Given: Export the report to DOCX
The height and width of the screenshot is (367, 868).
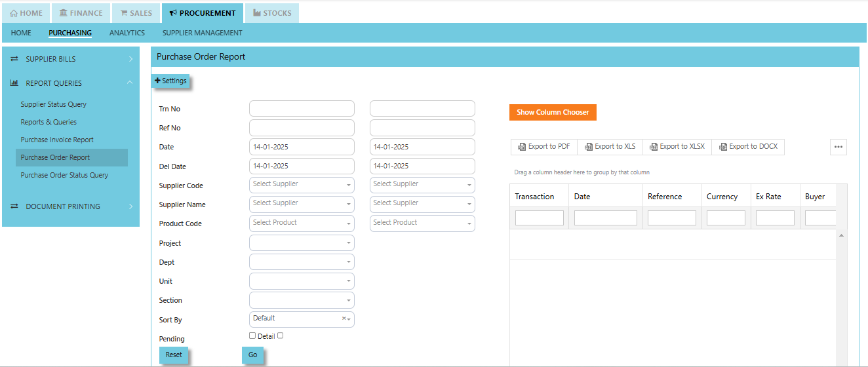Looking at the screenshot, I should point(748,147).
